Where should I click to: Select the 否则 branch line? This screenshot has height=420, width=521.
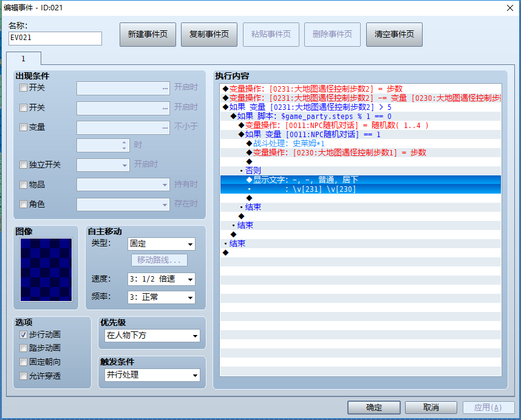(x=361, y=171)
